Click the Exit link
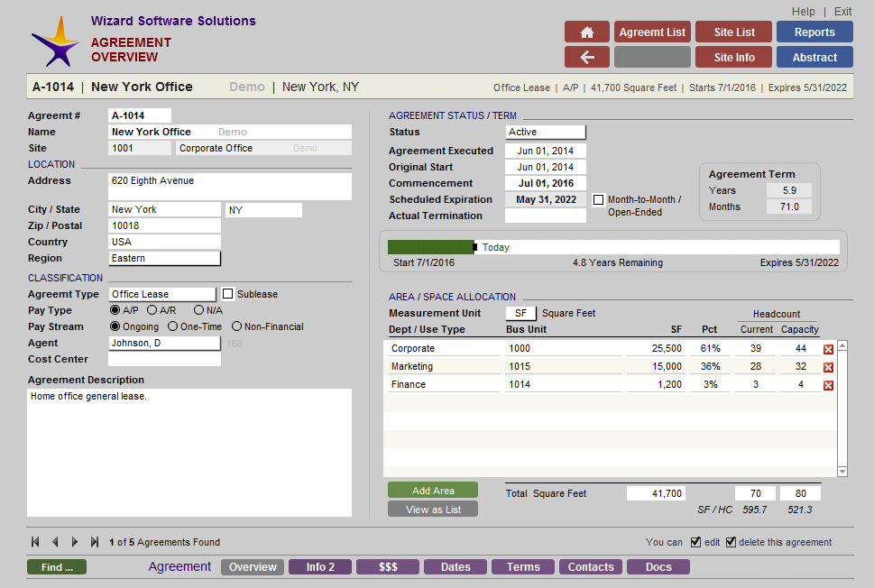The image size is (874, 588). tap(842, 11)
